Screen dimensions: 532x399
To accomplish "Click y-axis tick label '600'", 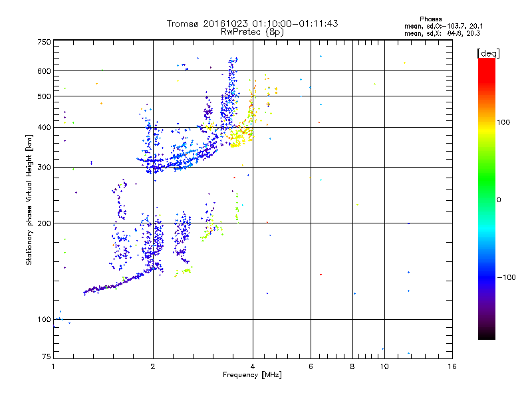I will pos(44,71).
